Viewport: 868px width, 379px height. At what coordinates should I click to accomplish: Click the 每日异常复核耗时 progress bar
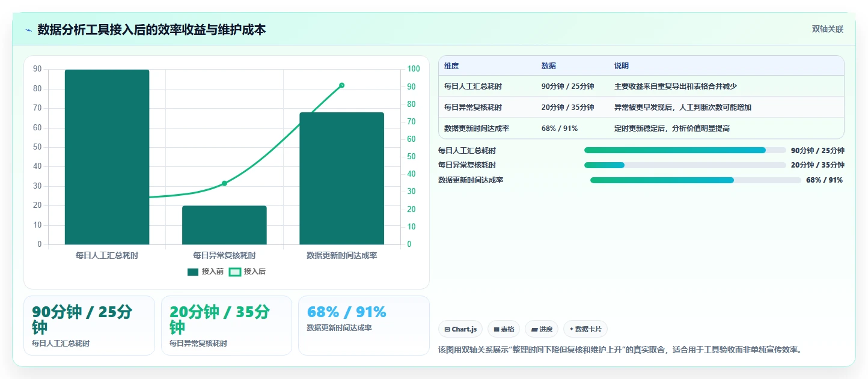click(685, 165)
